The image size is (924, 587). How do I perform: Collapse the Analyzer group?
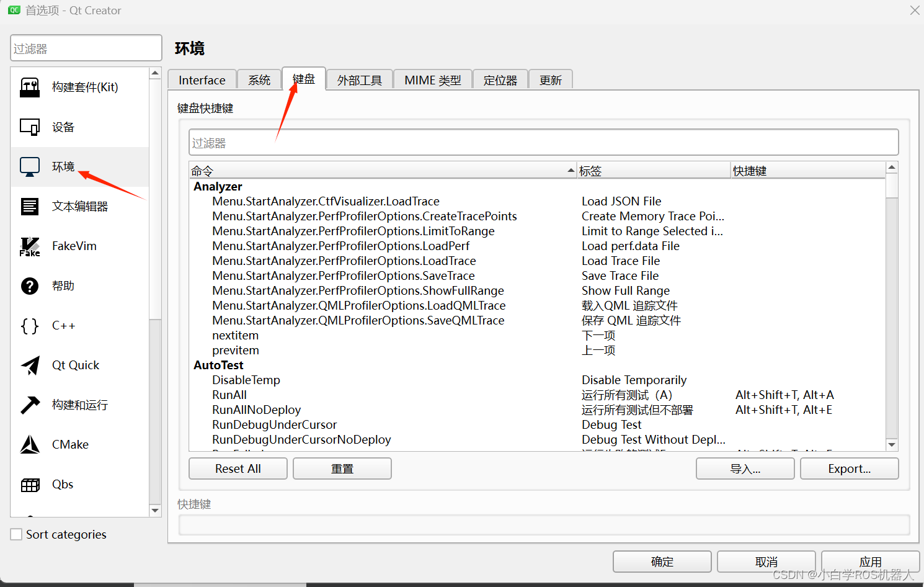(218, 186)
